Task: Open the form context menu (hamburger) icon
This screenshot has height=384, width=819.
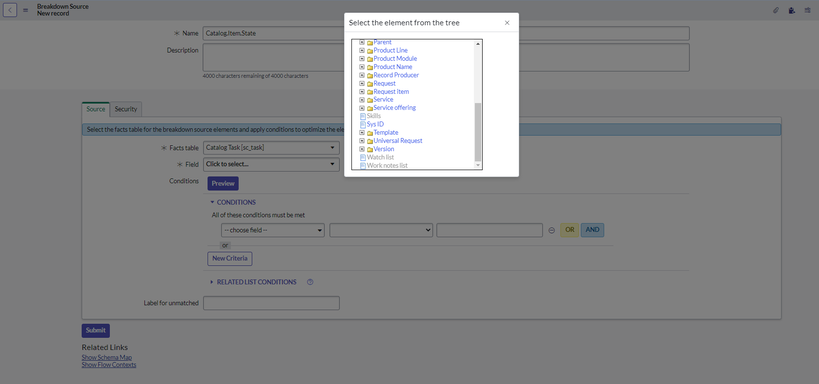Action: pyautogui.click(x=26, y=10)
